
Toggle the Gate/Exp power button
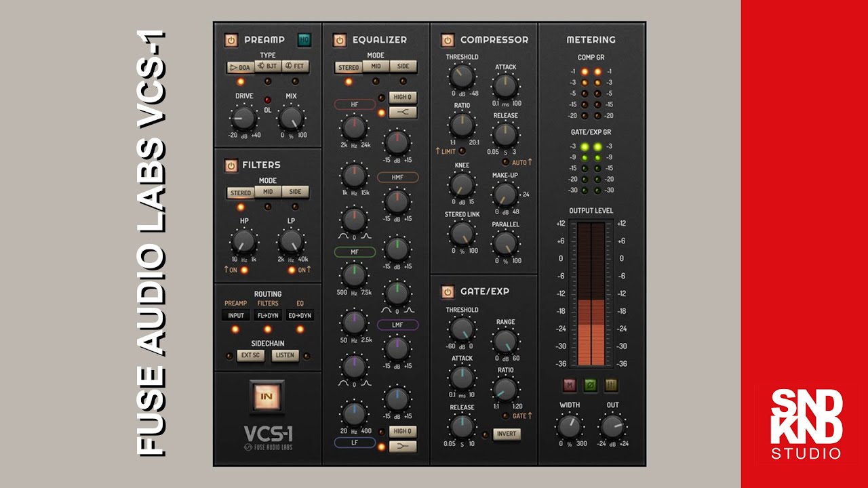coord(447,291)
